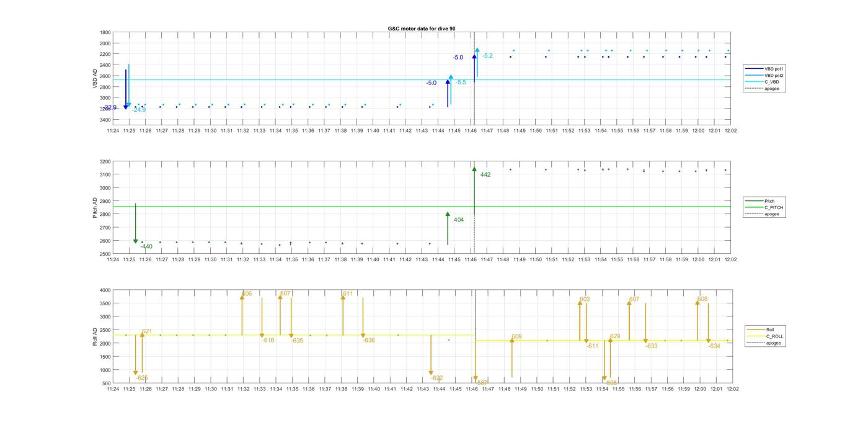Click 'apogee' in the VBD legend
The height and width of the screenshot is (430, 868).
coord(763,89)
